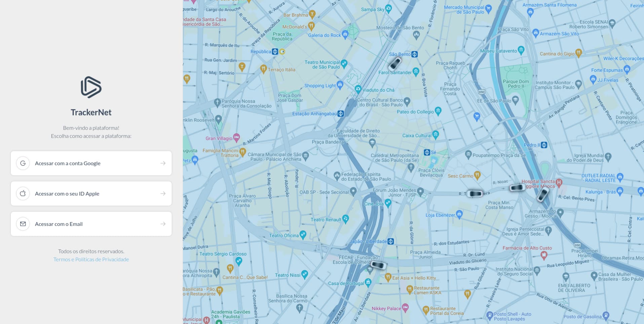Click the car marker near FECAP
644x324 pixels.
(378, 265)
